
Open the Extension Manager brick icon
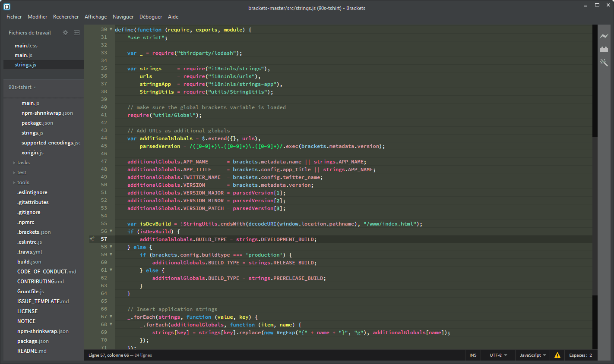604,50
